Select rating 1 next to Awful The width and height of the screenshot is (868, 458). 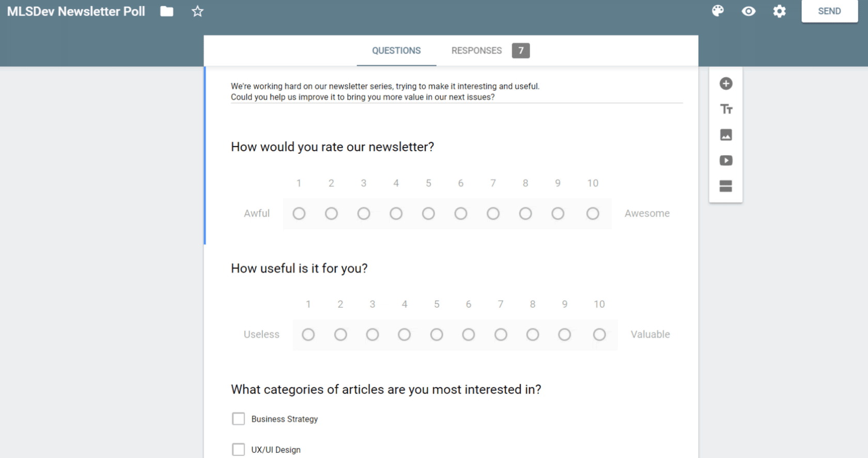point(299,213)
